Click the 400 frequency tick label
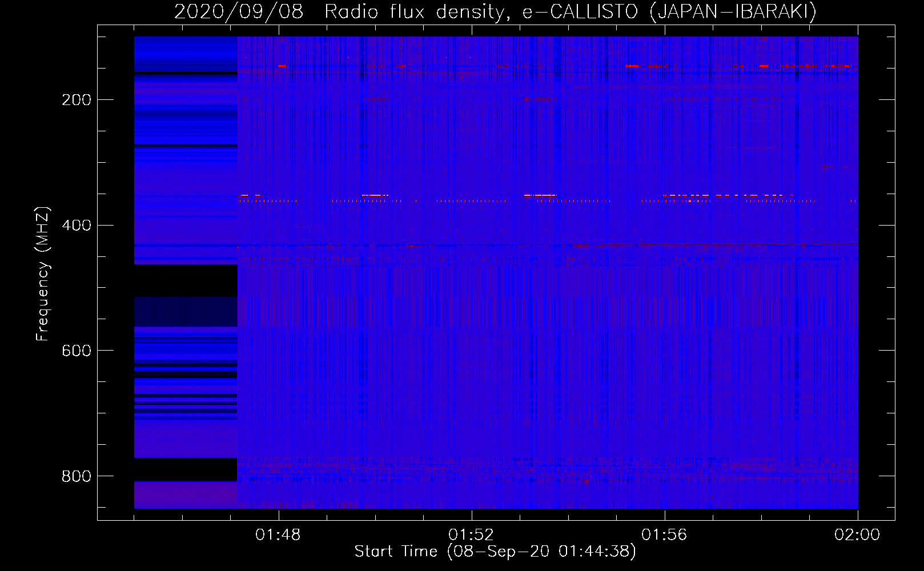 point(77,226)
